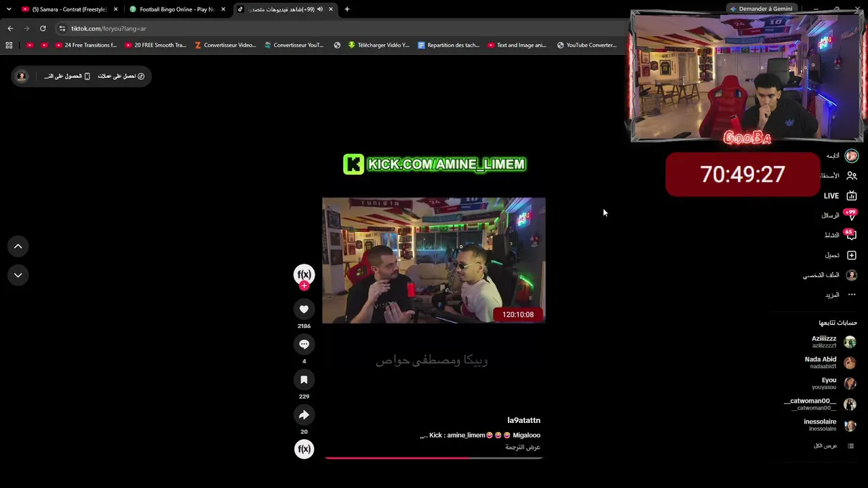
Task: Open '20 FREE Smooth Tra...' bookmark
Action: tap(156, 45)
